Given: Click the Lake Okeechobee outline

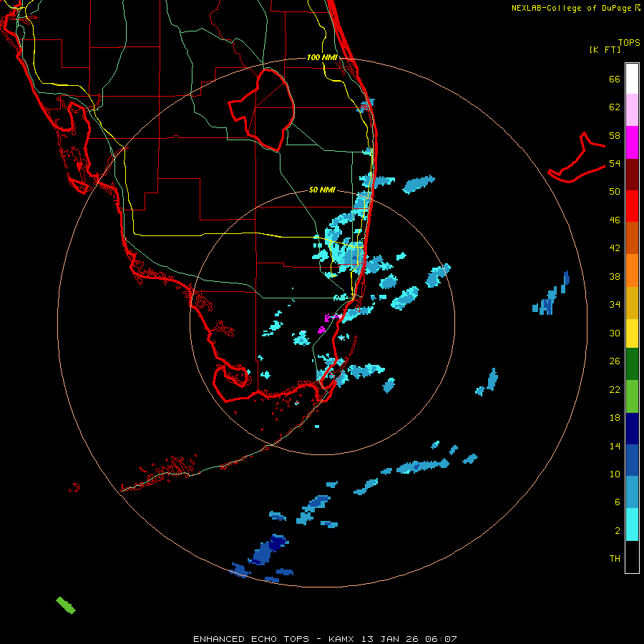Looking at the screenshot, I should click(x=261, y=110).
